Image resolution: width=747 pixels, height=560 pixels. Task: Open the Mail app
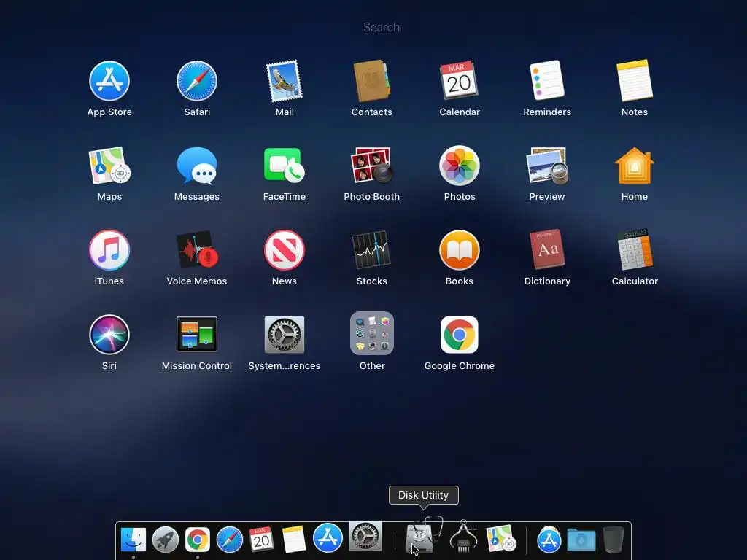[x=285, y=81]
